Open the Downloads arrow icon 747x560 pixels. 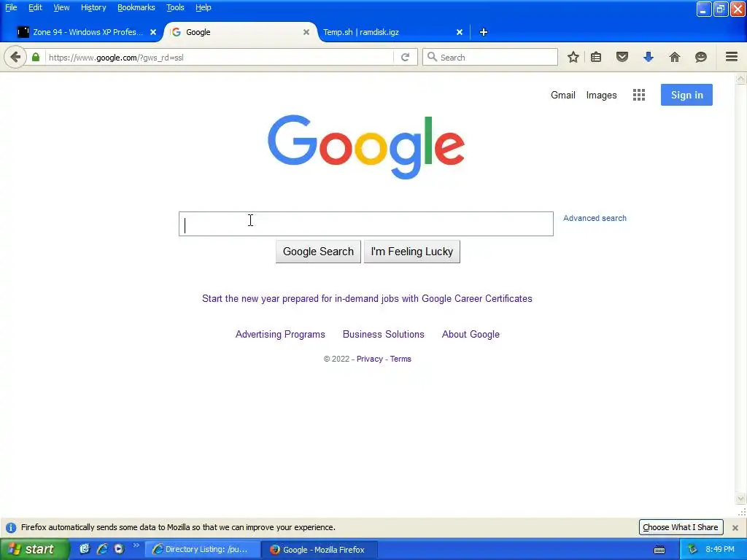(649, 57)
